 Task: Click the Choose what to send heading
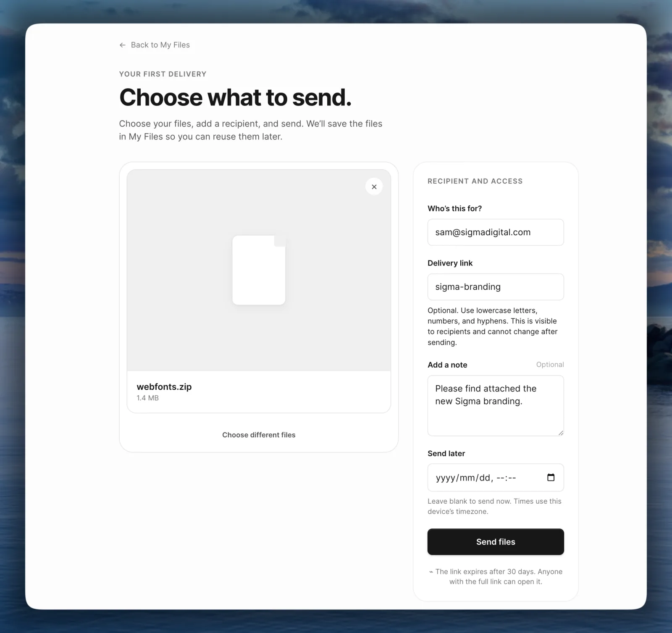click(235, 97)
